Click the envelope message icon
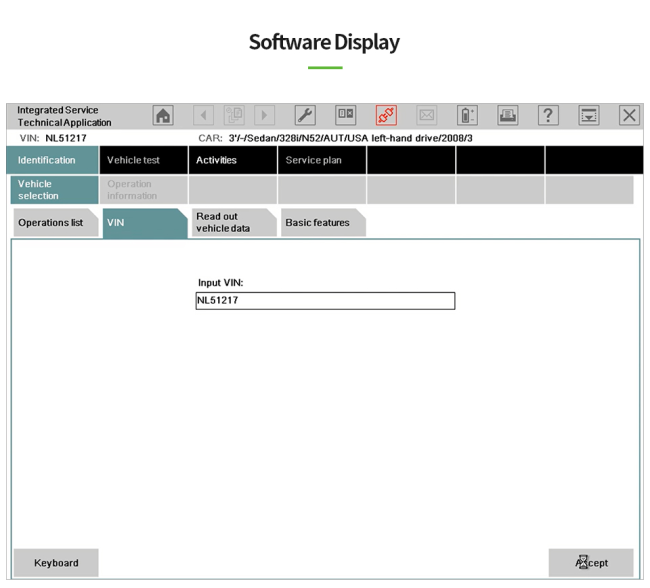Viewport: 650px width, 588px height. pos(427,116)
